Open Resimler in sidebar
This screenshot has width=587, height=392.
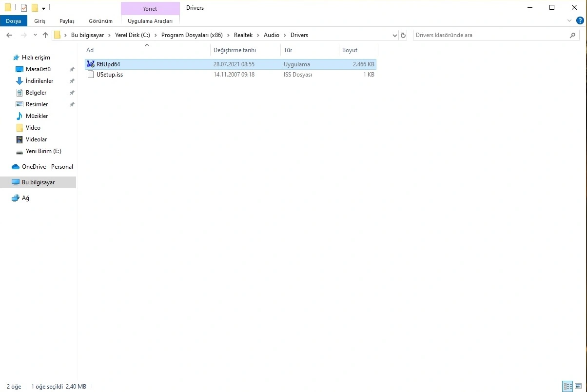click(x=37, y=104)
